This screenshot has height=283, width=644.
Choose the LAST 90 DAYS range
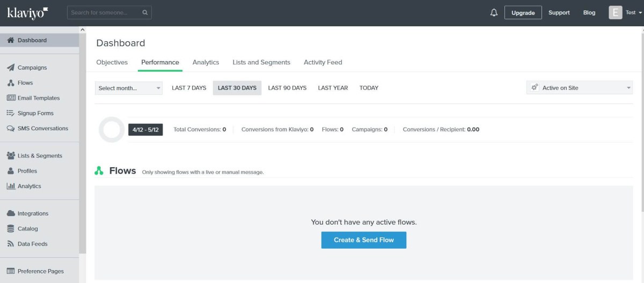[287, 88]
